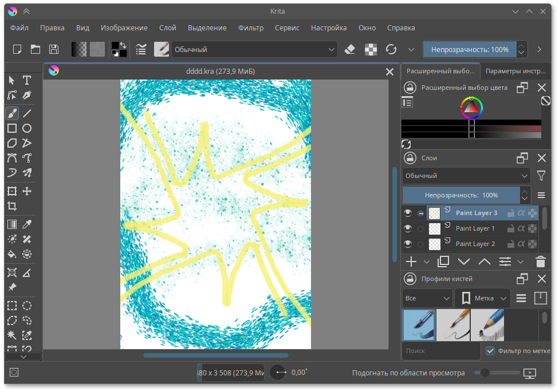Open the Обычный blending dropdown in the toolbar
Image resolution: width=559 pixels, height=392 pixels.
254,49
